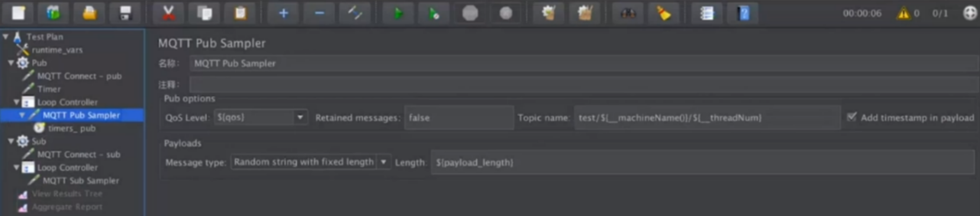Screen dimensions: 980x216
Task: Open search with the binoculars icon
Action: [628, 13]
